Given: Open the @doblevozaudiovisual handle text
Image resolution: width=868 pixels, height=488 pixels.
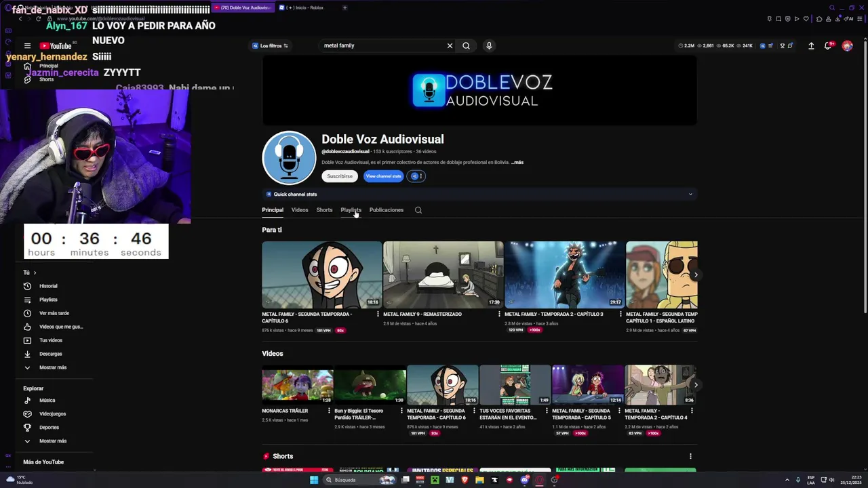Looking at the screenshot, I should click(x=345, y=152).
